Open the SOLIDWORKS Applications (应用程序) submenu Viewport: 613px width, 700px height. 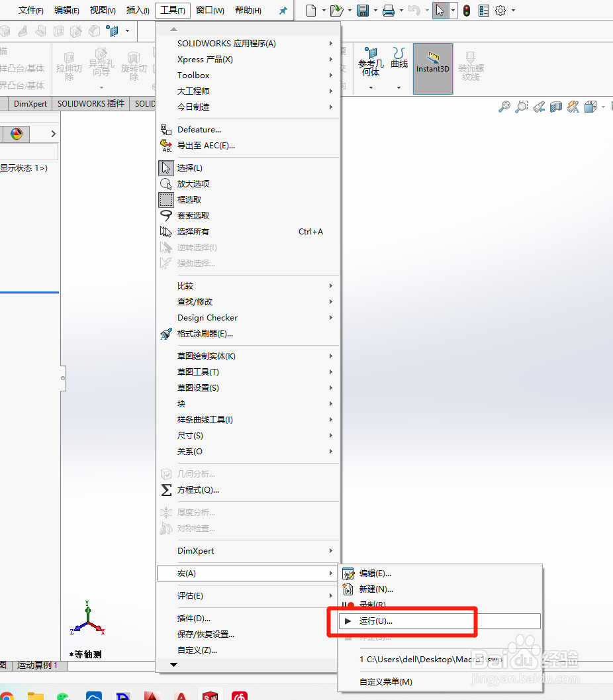[x=248, y=43]
